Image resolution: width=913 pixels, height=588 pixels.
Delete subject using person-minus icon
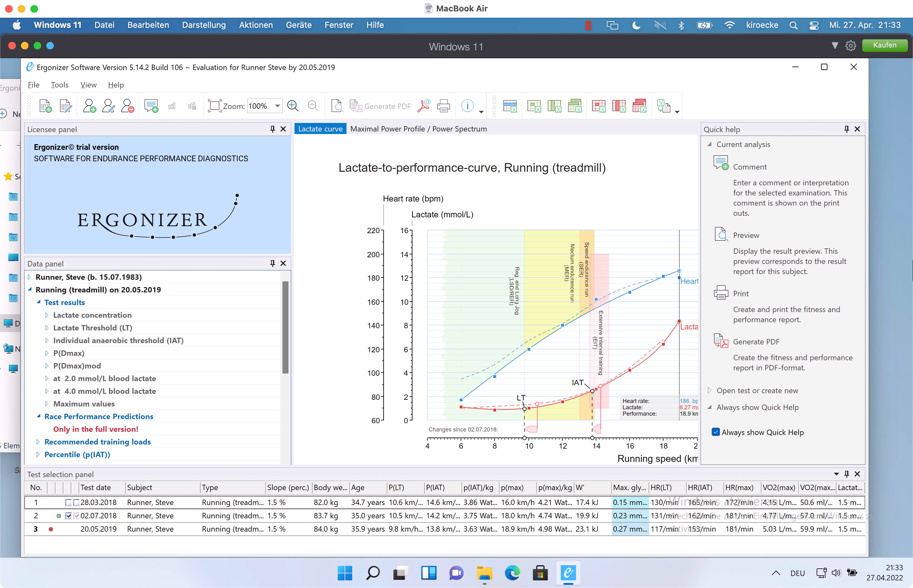127,106
